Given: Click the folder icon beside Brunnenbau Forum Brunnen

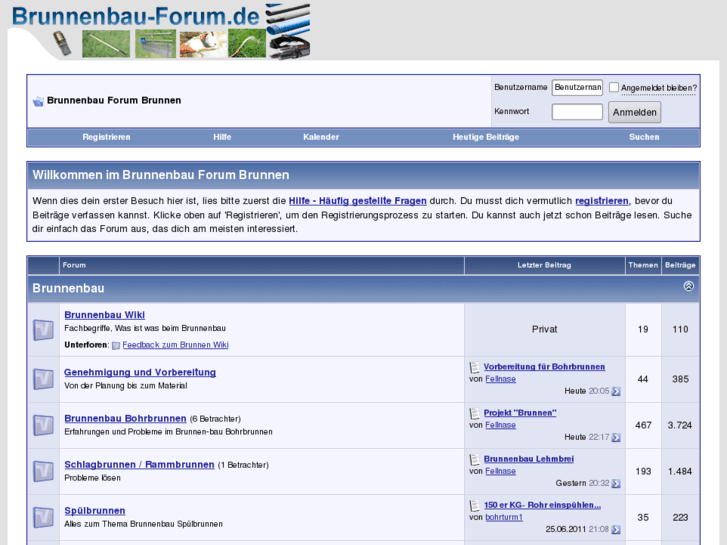Looking at the screenshot, I should pos(38,101).
